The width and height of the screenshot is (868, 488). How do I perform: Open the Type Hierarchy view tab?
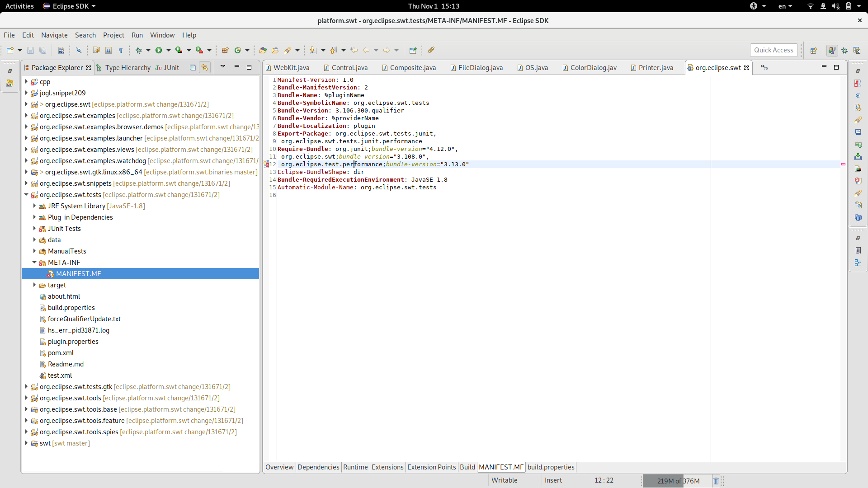click(123, 68)
